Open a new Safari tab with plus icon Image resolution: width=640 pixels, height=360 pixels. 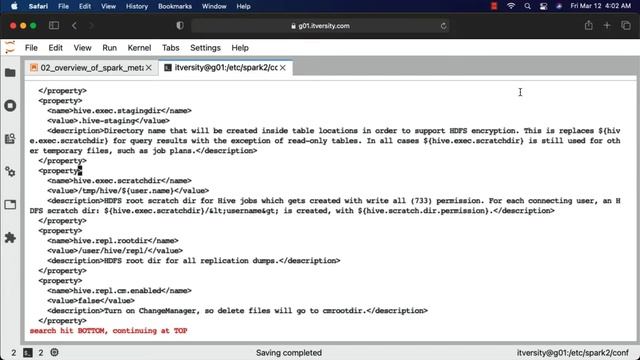607,25
